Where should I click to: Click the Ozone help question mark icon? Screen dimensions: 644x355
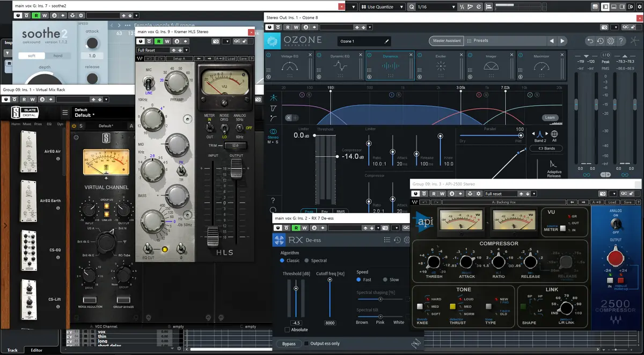(x=621, y=41)
